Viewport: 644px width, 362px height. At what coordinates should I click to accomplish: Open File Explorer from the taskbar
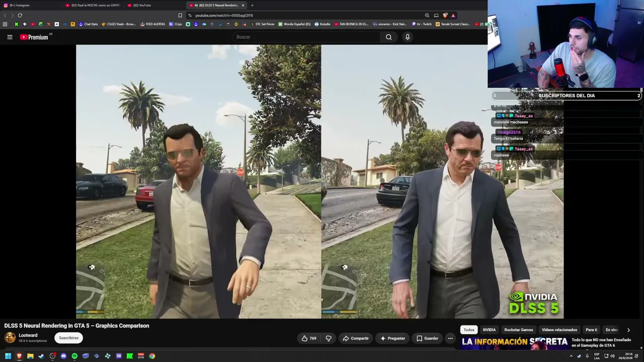(x=30, y=356)
